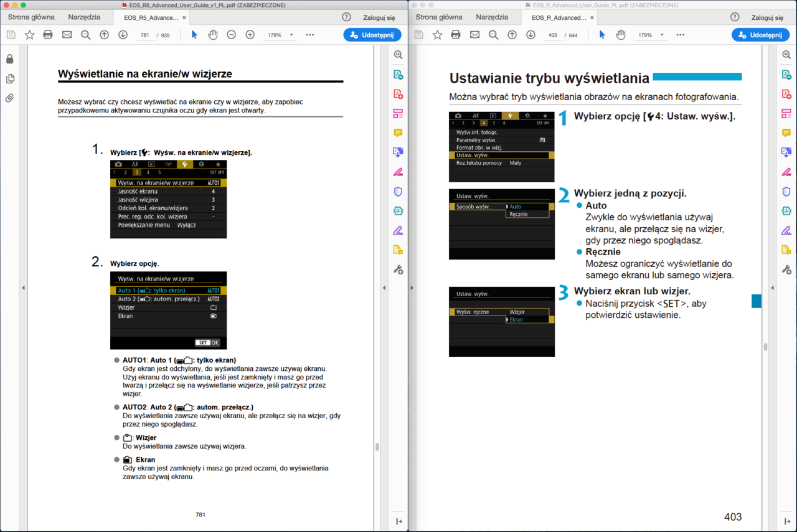The height and width of the screenshot is (532, 797).
Task: Open purple signature pen tool in EOS_R5 pane
Action: point(398,230)
